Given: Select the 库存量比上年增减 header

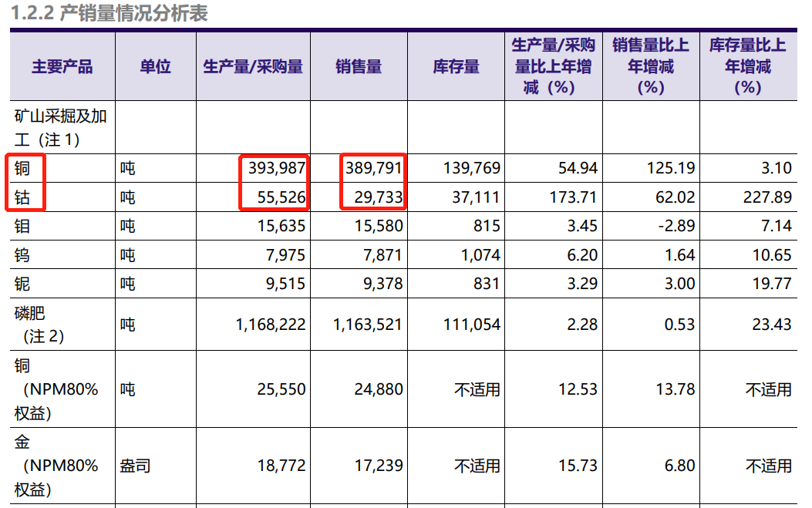Looking at the screenshot, I should pyautogui.click(x=747, y=66).
